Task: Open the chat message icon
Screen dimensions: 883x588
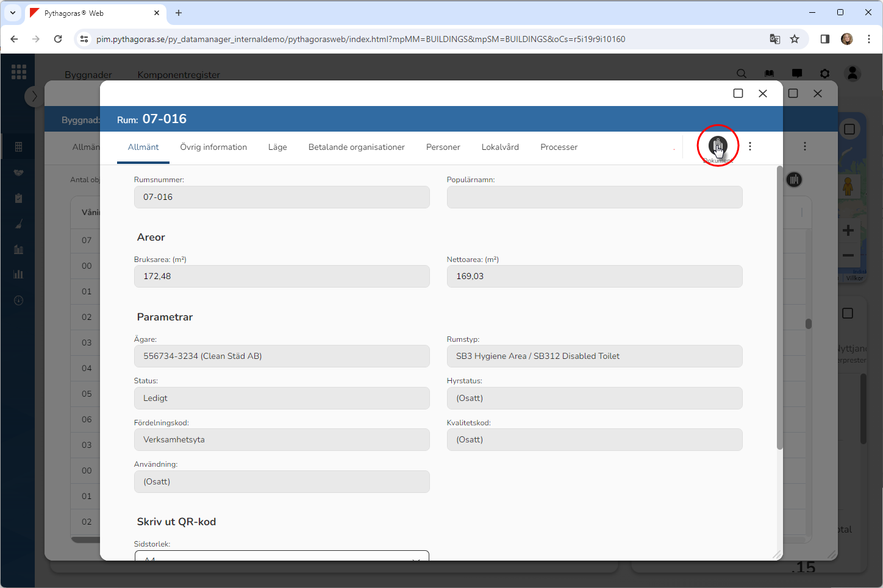Action: pyautogui.click(x=796, y=74)
